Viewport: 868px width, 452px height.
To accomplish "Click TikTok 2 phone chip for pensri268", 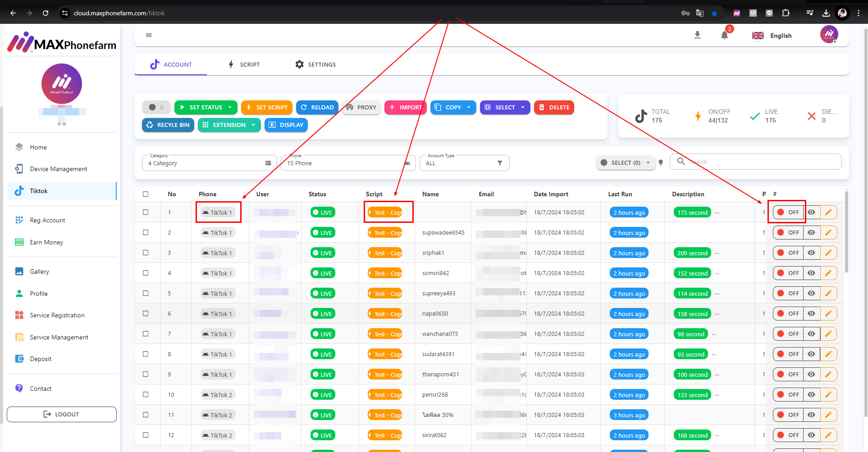I will pos(218,395).
